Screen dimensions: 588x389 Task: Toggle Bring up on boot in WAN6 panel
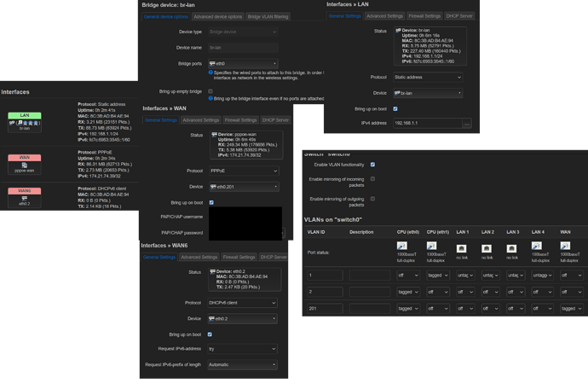click(x=210, y=334)
